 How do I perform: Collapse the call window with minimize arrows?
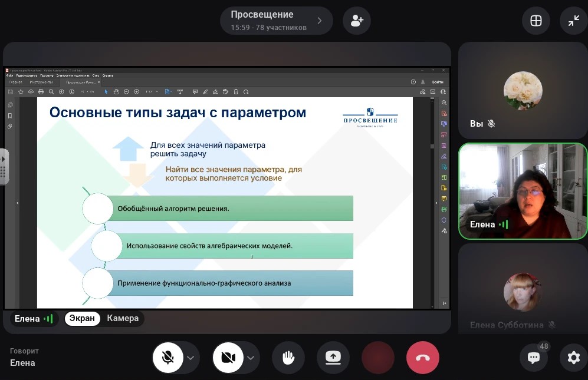tap(573, 21)
